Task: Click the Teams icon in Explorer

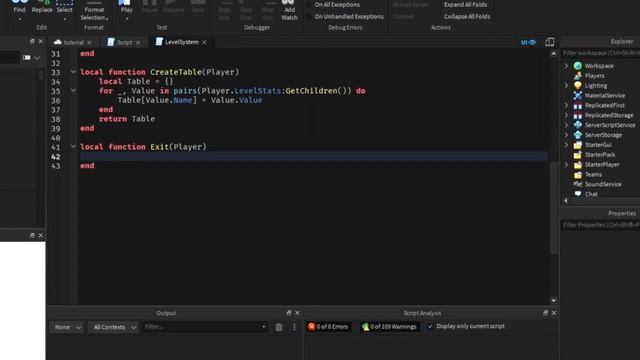Action: (578, 174)
